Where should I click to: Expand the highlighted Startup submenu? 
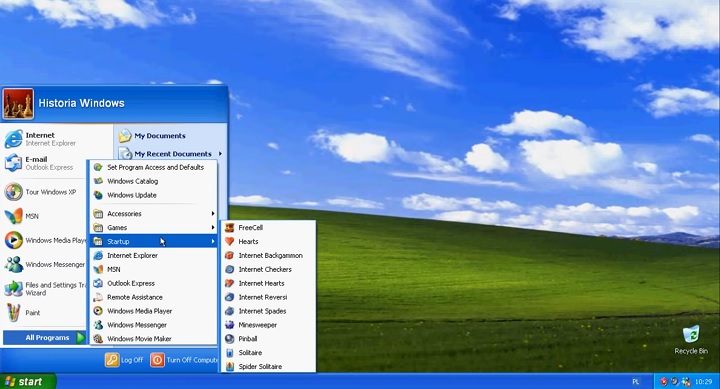(153, 241)
